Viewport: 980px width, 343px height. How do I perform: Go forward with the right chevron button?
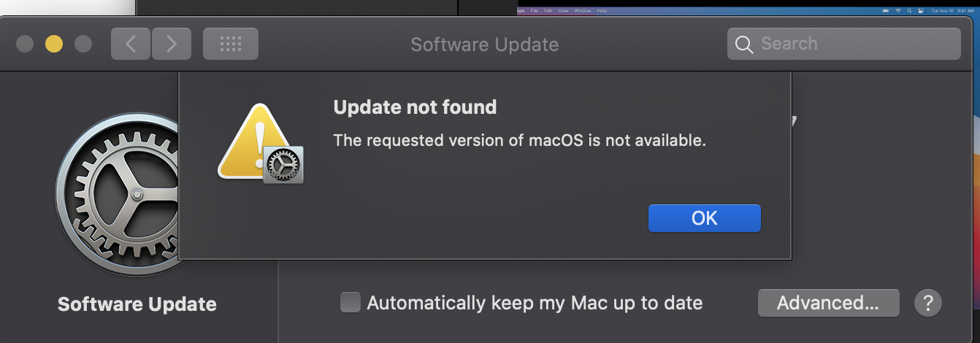pyautogui.click(x=172, y=44)
